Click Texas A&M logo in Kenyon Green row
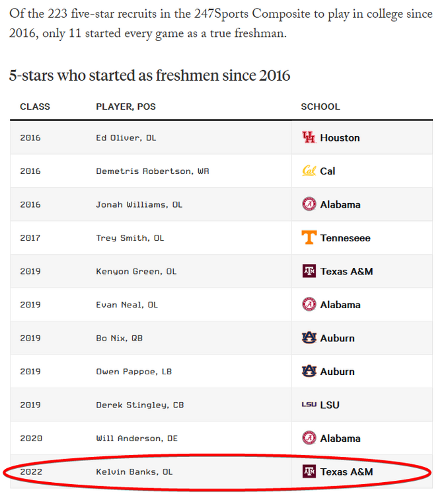448x496 pixels. (x=309, y=271)
